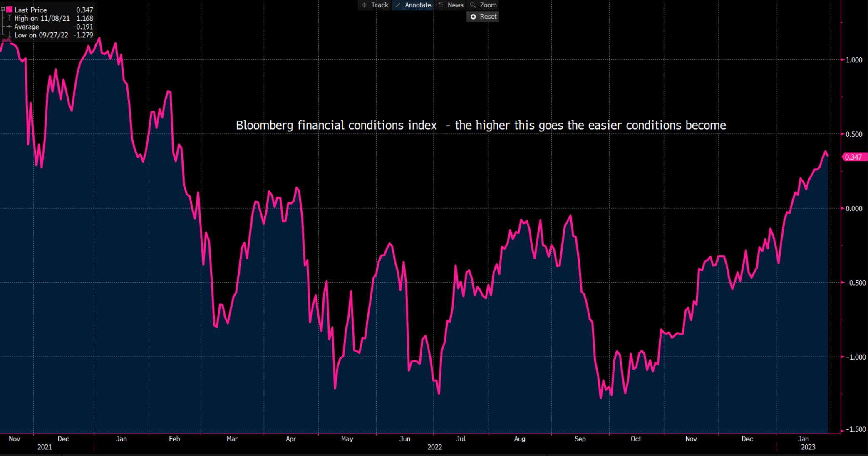The image size is (868, 456).
Task: Click the 1.168 high value in legend
Action: pyautogui.click(x=84, y=18)
